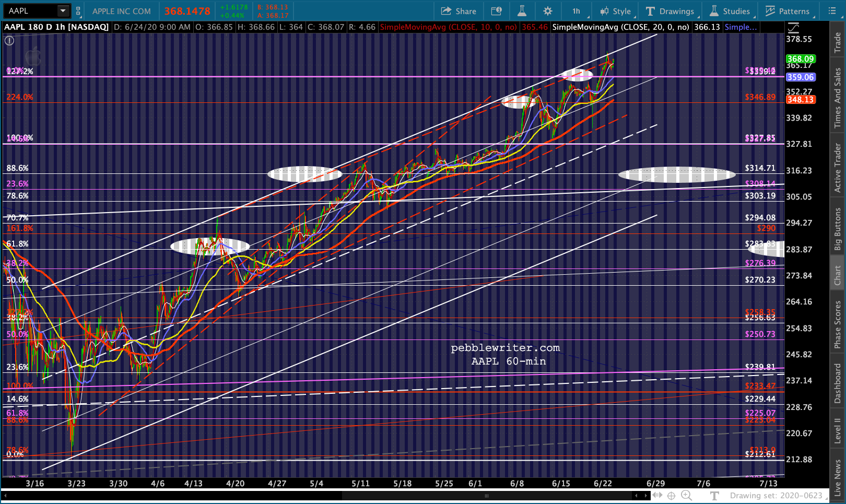Open the Active Trader side tab

pos(838,168)
